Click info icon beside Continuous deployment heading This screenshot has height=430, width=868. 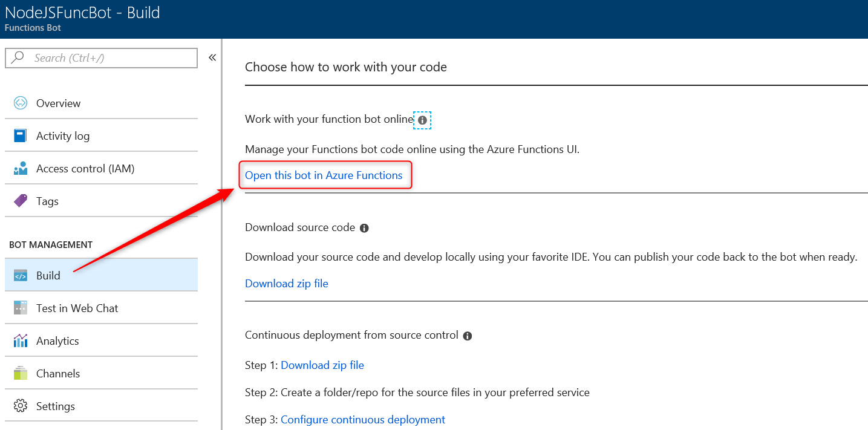(x=468, y=336)
